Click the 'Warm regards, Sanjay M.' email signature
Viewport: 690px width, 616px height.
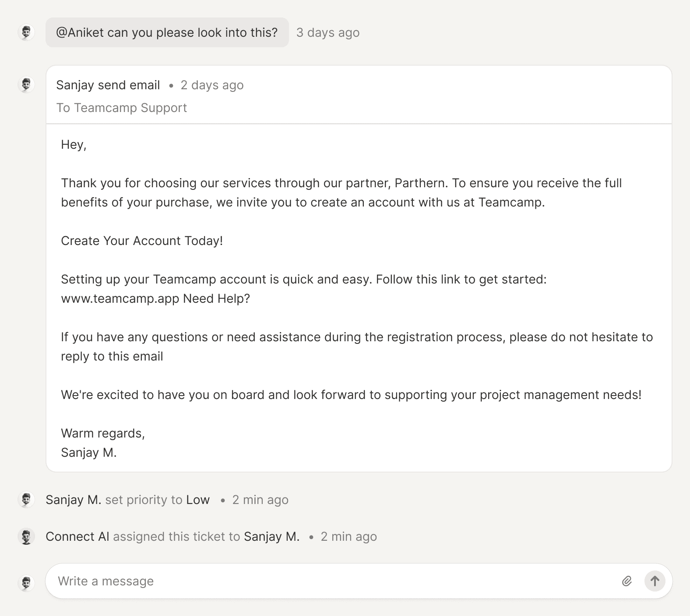click(x=103, y=443)
